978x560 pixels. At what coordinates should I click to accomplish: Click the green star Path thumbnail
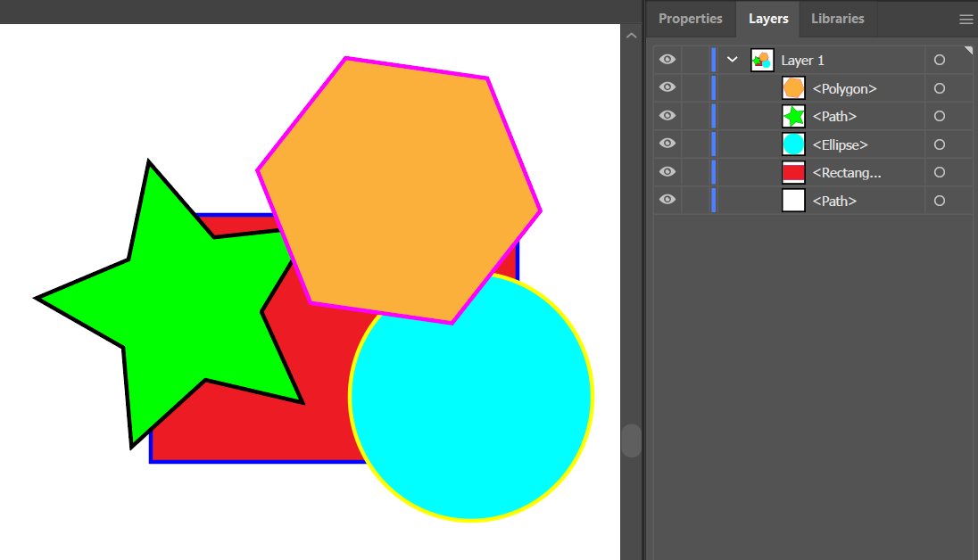793,116
